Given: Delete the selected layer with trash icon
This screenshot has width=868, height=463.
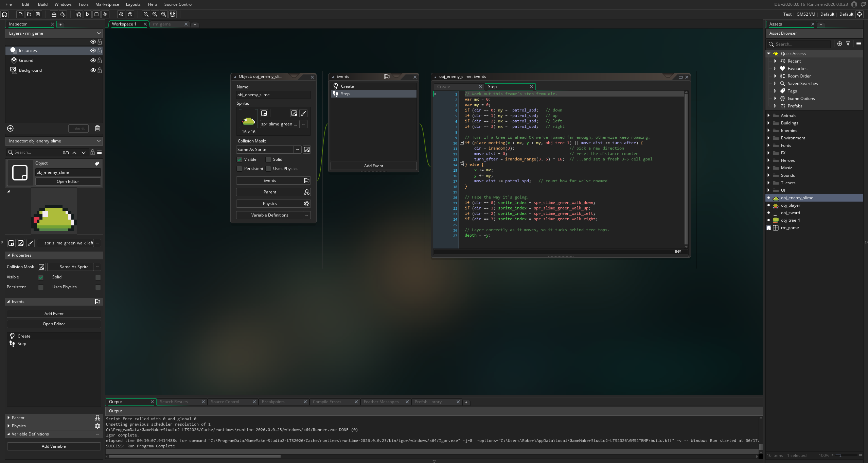Looking at the screenshot, I should click(98, 128).
